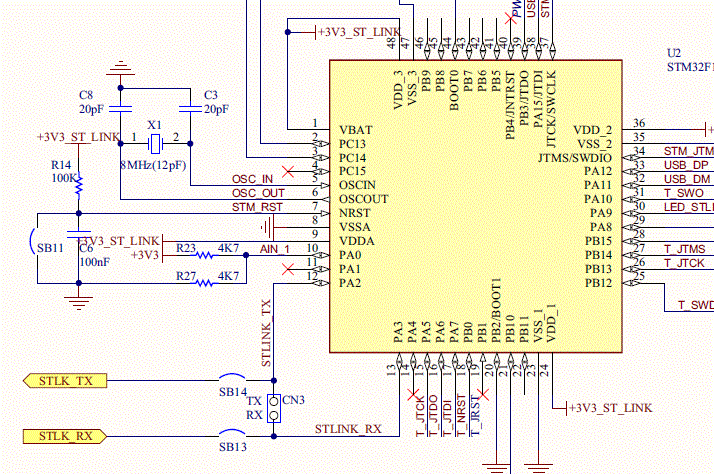Click the NRST pin name

click(355, 214)
